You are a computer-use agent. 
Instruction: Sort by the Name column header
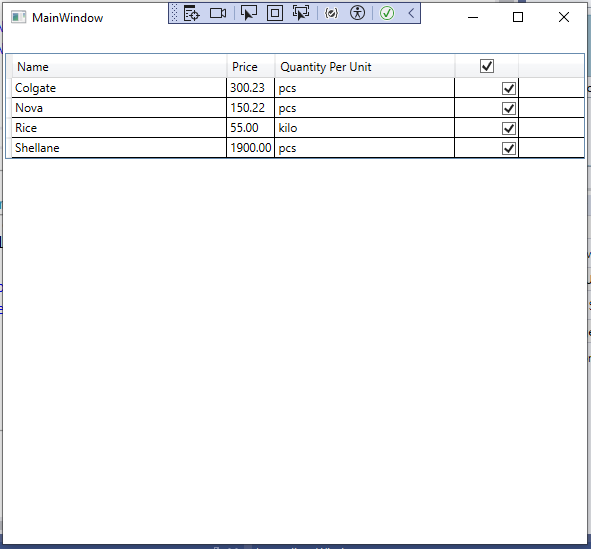(x=119, y=67)
